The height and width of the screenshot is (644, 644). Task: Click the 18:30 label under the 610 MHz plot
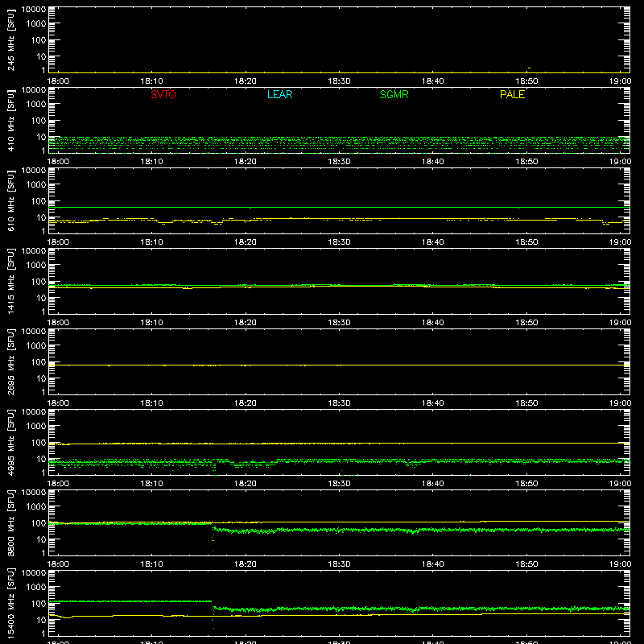pyautogui.click(x=339, y=242)
